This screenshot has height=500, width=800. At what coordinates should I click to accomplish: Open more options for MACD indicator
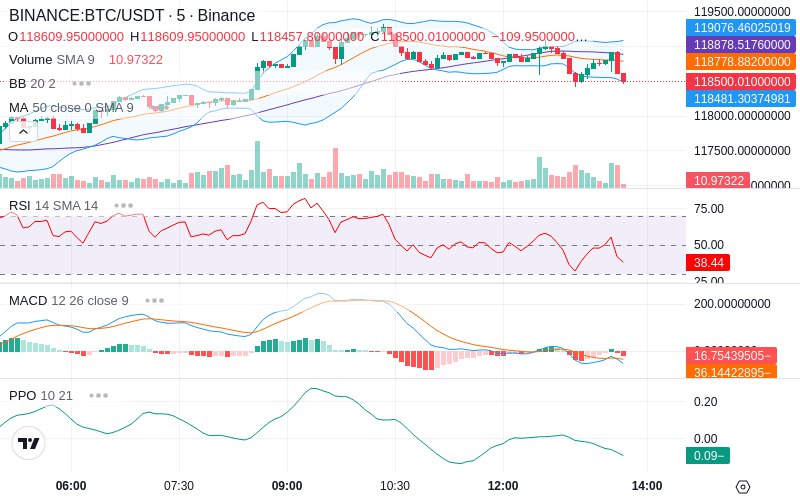pos(155,301)
